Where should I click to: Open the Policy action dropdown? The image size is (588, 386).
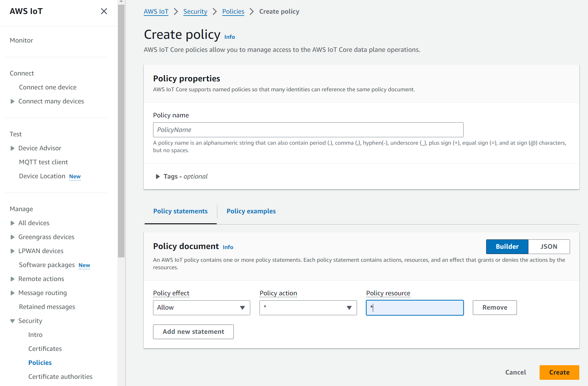click(308, 307)
